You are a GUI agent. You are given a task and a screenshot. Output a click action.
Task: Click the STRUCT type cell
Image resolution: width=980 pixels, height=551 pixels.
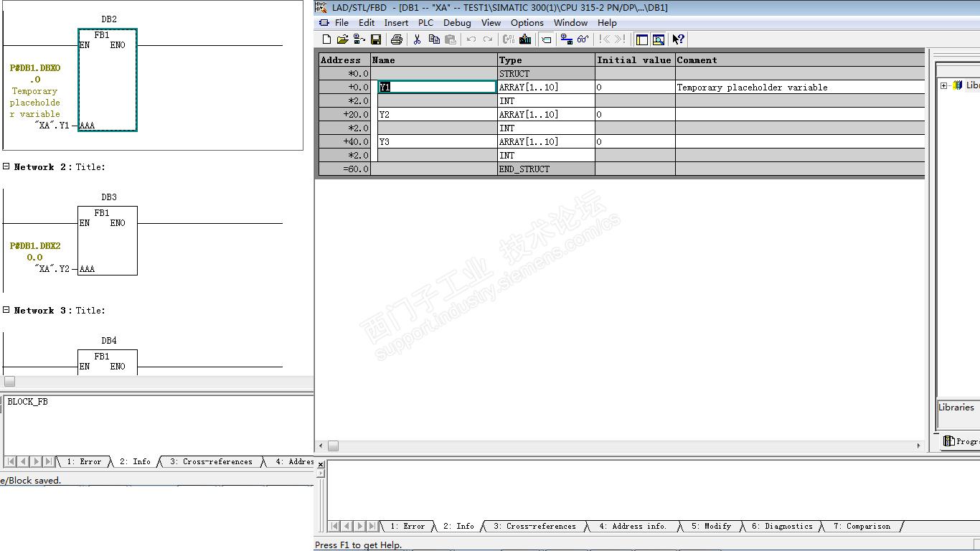click(546, 73)
